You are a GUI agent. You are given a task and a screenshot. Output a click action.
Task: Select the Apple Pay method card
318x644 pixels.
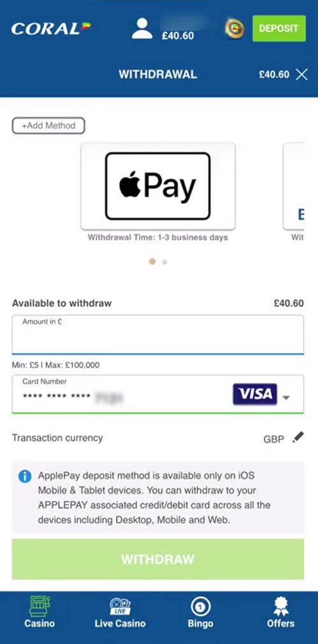pos(158,186)
